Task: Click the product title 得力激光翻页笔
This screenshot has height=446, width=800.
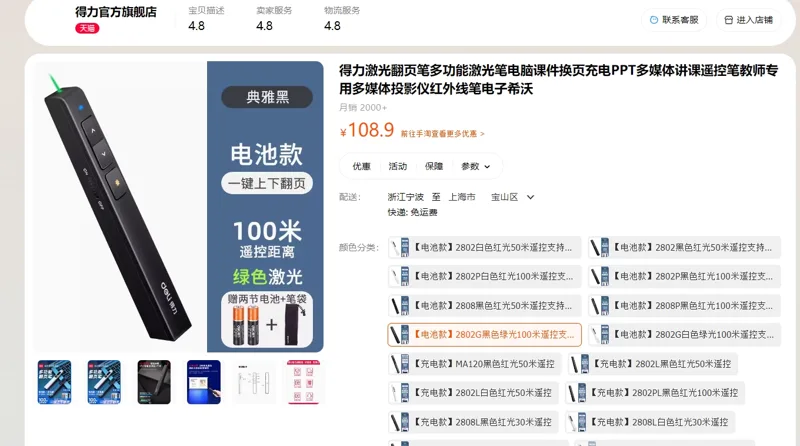Action: [559, 80]
